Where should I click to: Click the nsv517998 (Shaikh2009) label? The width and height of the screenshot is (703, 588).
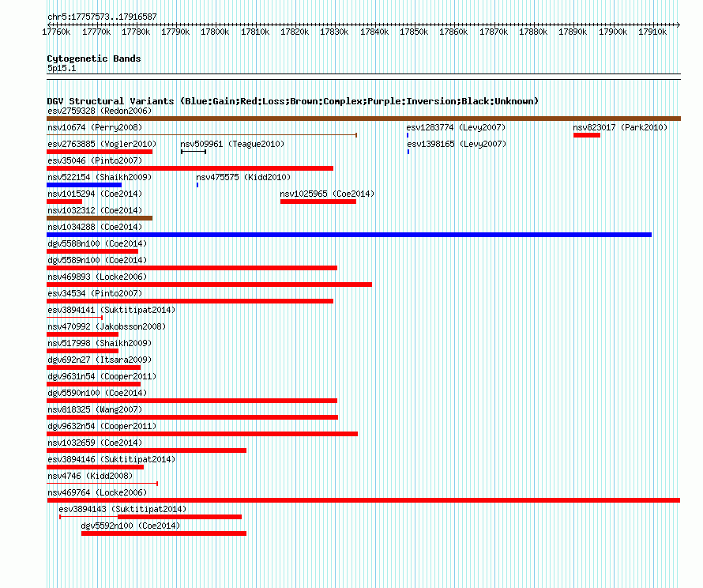click(x=100, y=343)
